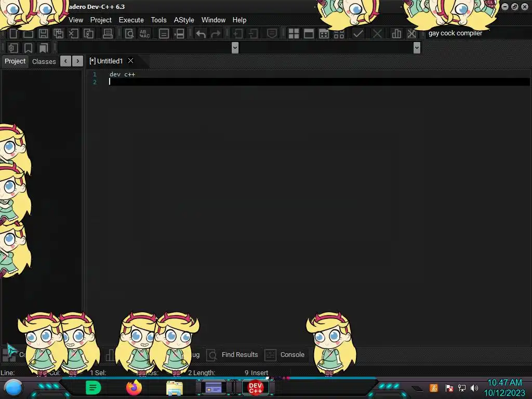Click the Compile and Run icon

(x=324, y=33)
